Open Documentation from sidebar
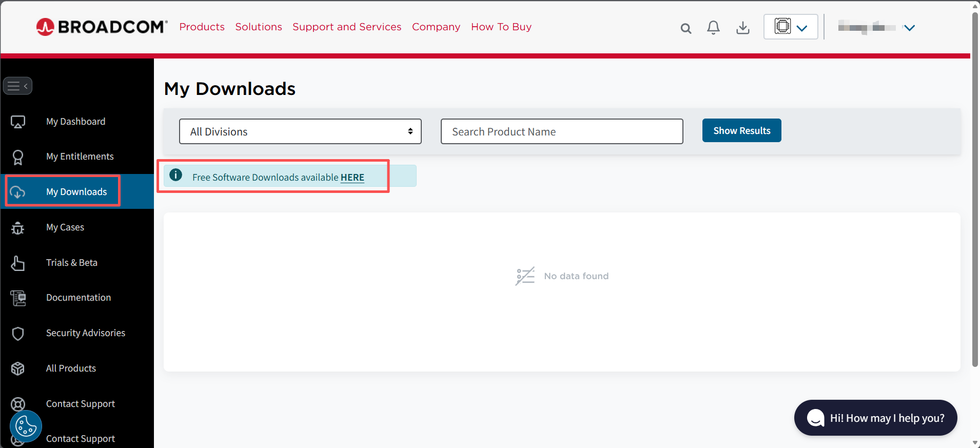The width and height of the screenshot is (980, 448). click(x=79, y=298)
